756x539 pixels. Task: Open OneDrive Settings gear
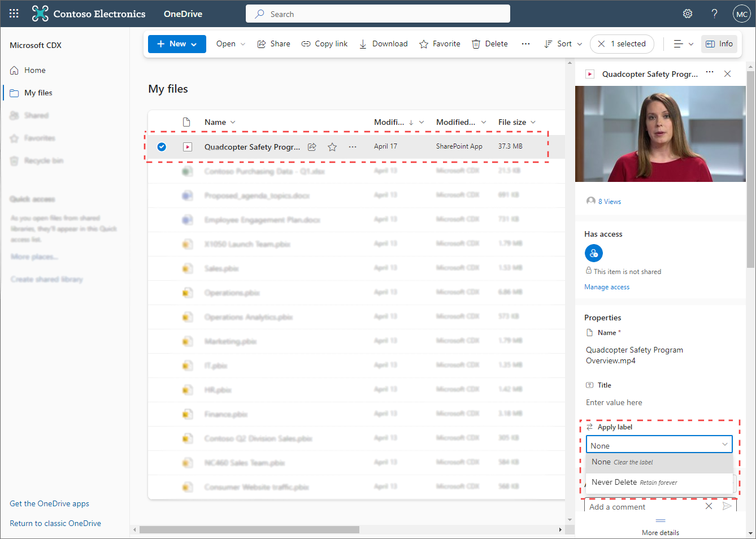687,13
